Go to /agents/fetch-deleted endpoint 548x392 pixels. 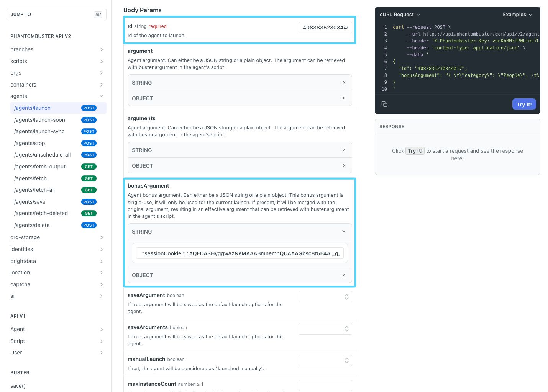pos(58,213)
